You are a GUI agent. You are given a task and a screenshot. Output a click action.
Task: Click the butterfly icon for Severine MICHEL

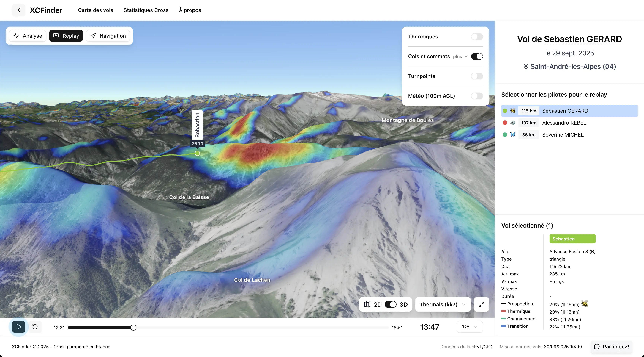[512, 135]
